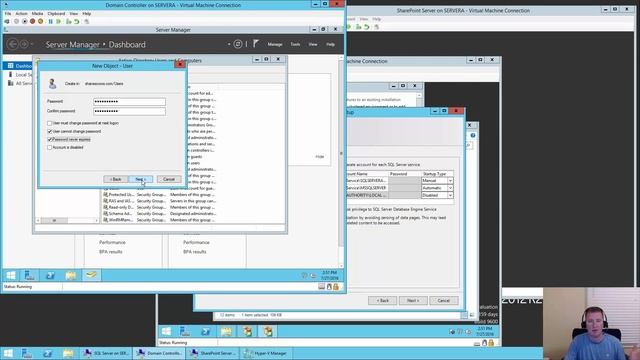Refresh the Server Manager dashboard
The width and height of the screenshot is (640, 360).
tap(238, 44)
